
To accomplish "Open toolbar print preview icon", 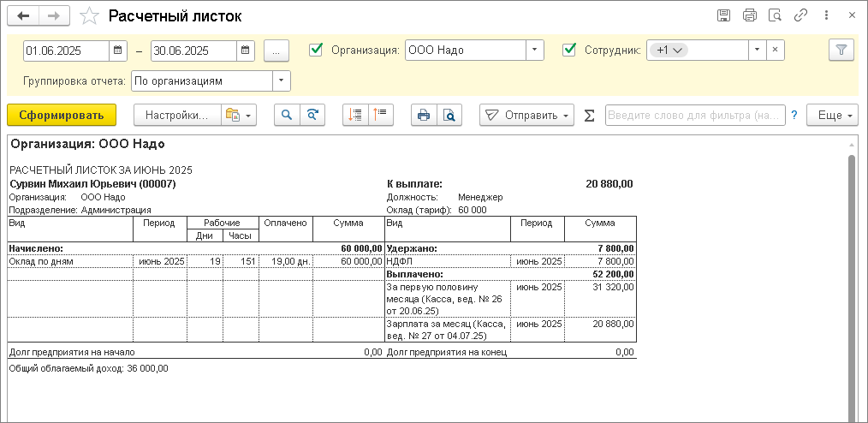I will pyautogui.click(x=449, y=115).
